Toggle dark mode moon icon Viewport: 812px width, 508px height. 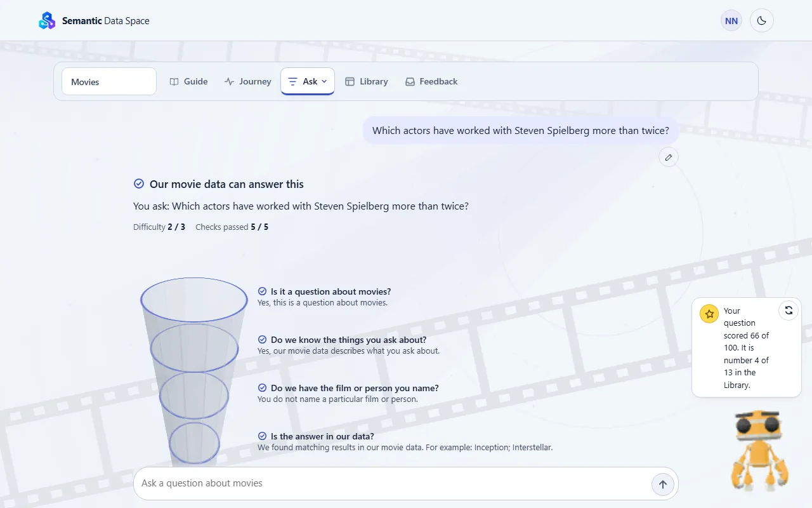[762, 21]
